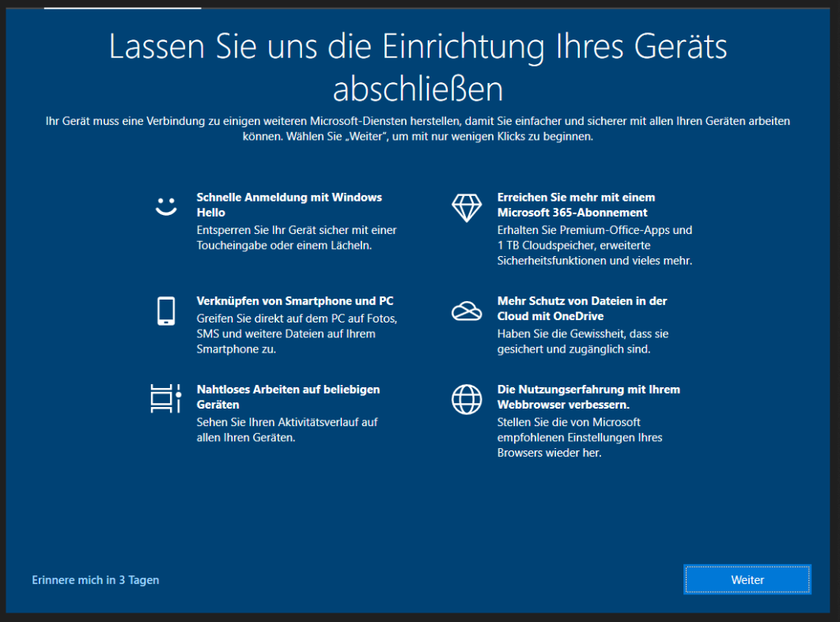The image size is (840, 622).
Task: Click the OneDrive cloud icon
Action: point(467,311)
